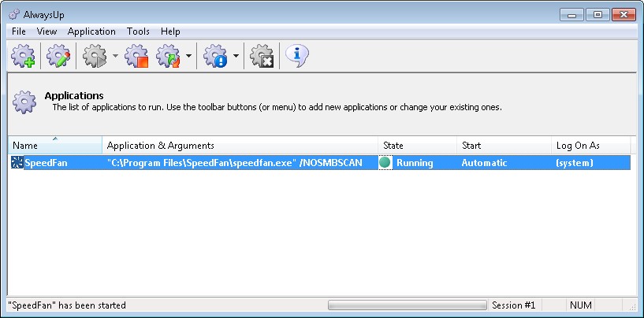Sort by the State column header

(418, 146)
